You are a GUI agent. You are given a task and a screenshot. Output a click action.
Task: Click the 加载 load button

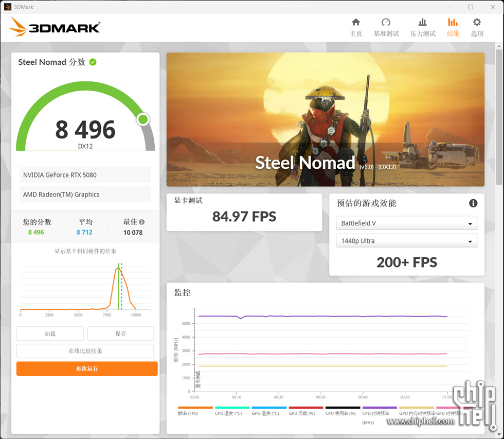click(50, 333)
